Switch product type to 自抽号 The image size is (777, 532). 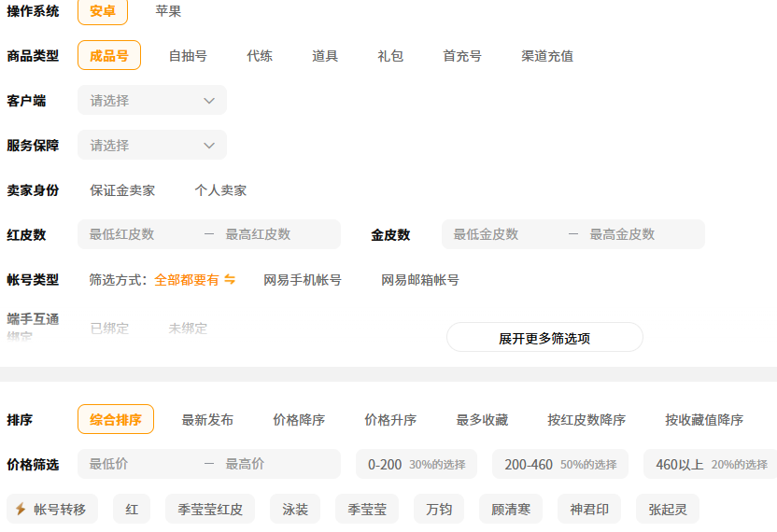pyautogui.click(x=188, y=56)
